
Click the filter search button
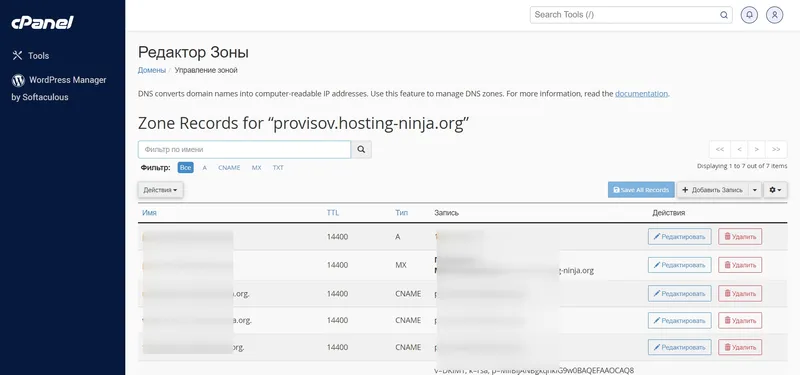361,149
